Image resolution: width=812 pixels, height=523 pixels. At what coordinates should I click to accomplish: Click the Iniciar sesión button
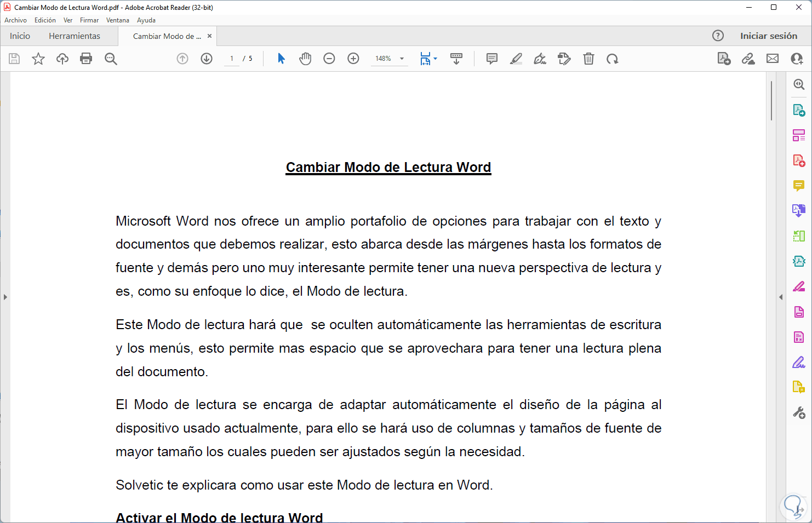point(769,36)
